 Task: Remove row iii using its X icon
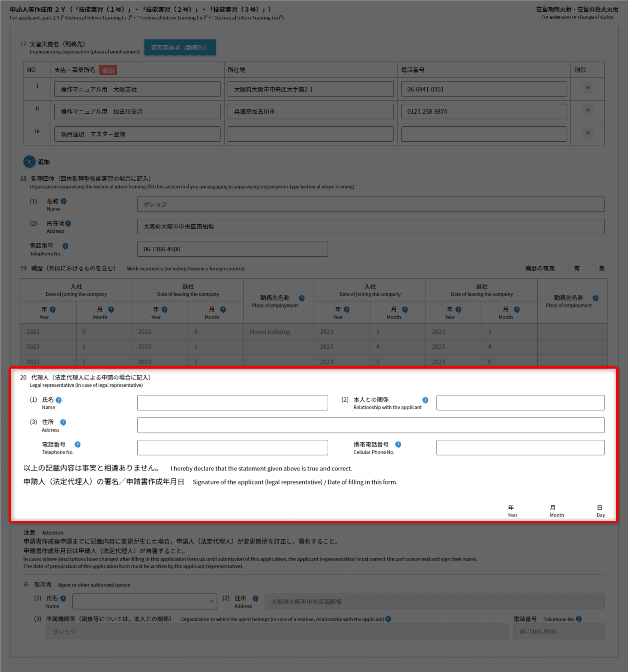point(587,133)
